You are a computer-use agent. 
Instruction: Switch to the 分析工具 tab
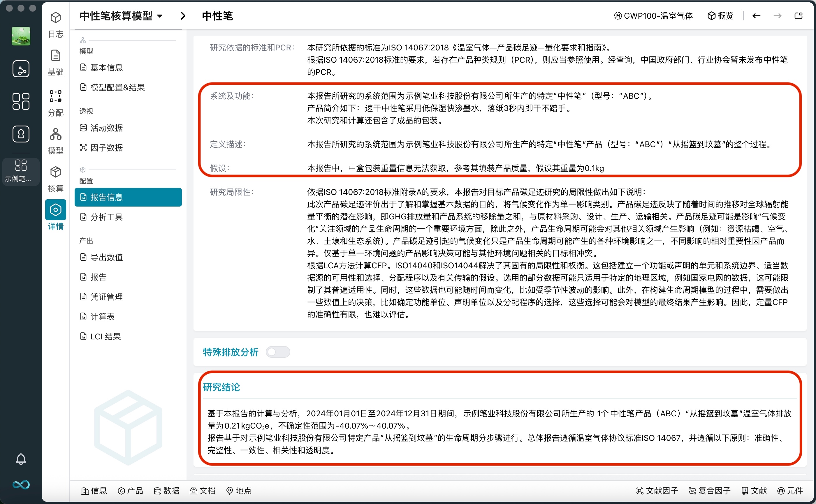click(x=106, y=217)
